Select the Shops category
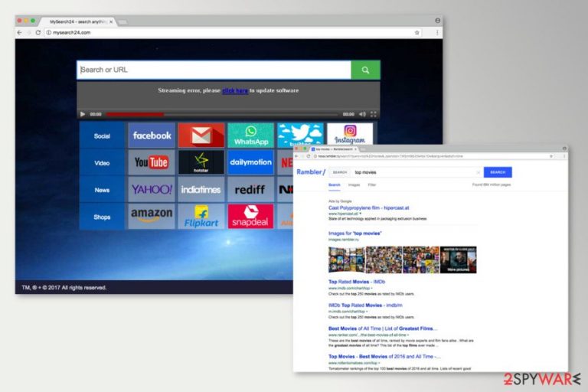The height and width of the screenshot is (392, 588). point(102,217)
